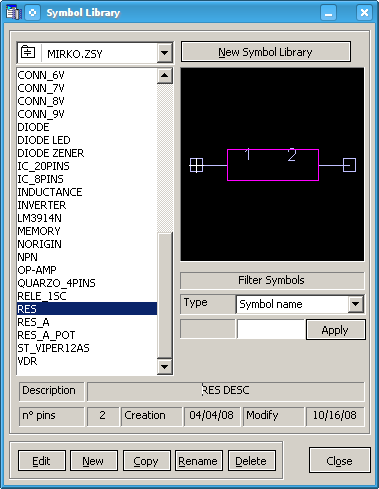The width and height of the screenshot is (379, 489).
Task: Open the Symbol name type dropdown
Action: (356, 304)
